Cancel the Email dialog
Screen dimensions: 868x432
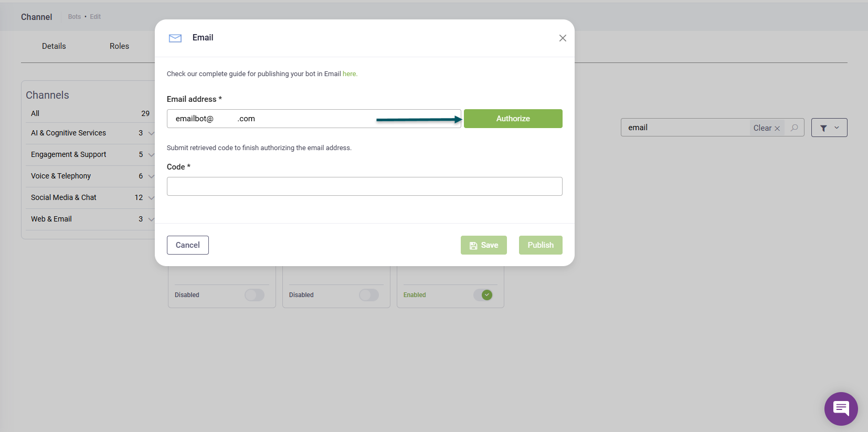coord(187,245)
